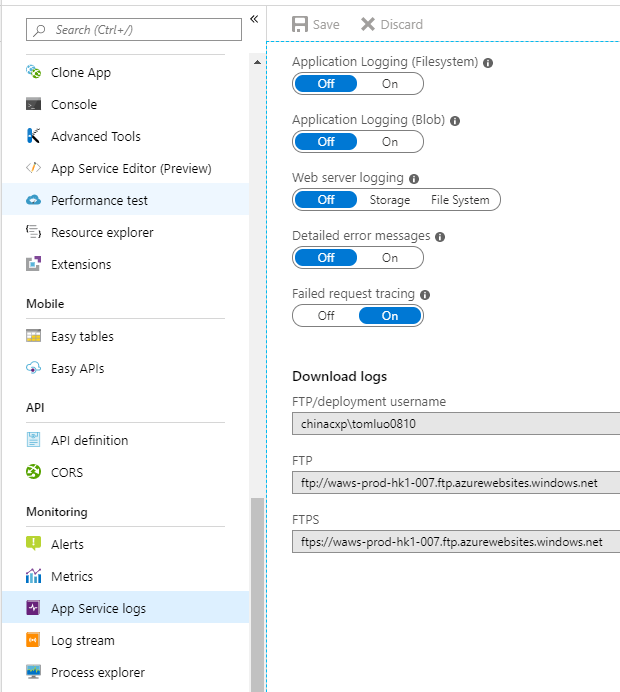Click the Easy APIs icon
This screenshot has height=692, width=620.
34,368
